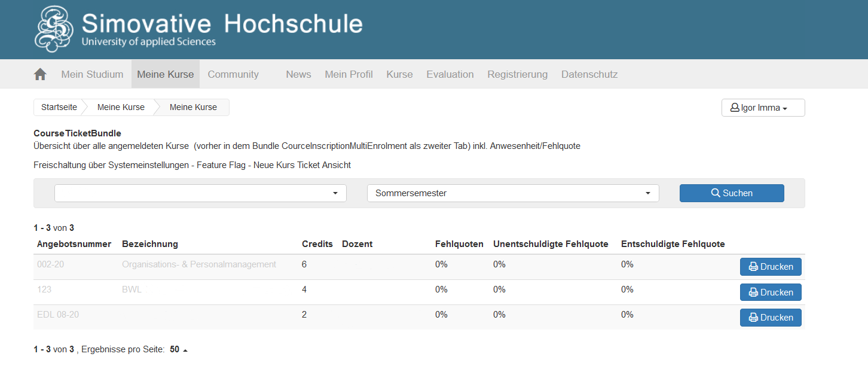Open Datenschutz menu item
Image resolution: width=868 pixels, height=381 pixels.
pyautogui.click(x=589, y=74)
